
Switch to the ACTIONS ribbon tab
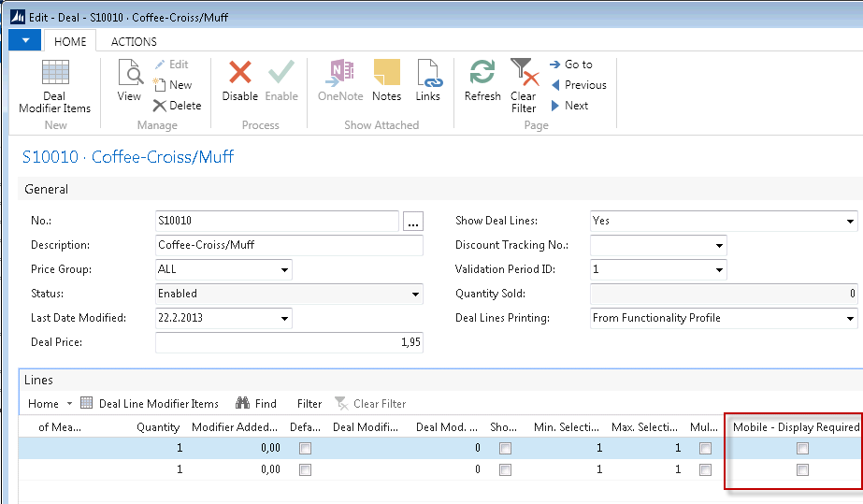[x=134, y=41]
